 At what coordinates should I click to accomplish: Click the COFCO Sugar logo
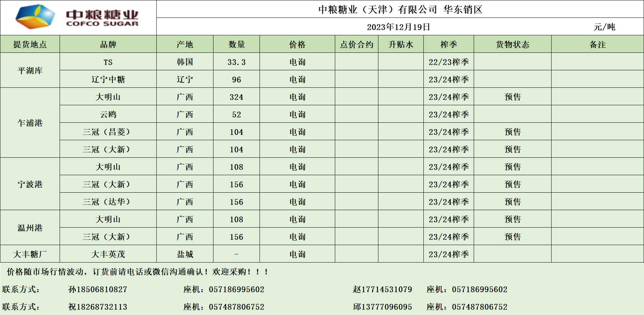point(77,17)
